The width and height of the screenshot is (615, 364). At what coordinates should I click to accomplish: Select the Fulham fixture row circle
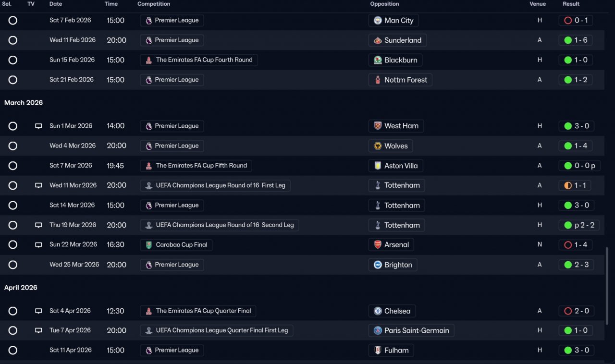coord(13,351)
